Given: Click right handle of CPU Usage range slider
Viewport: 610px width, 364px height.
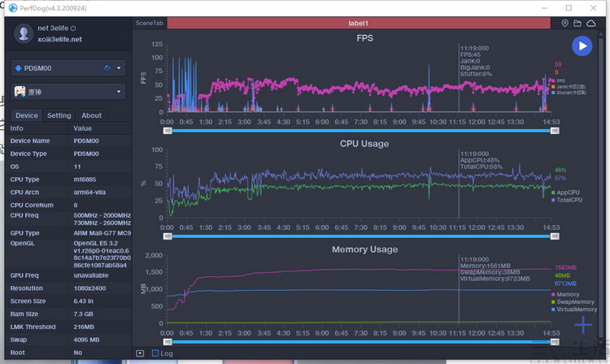Looking at the screenshot, I should coord(555,236).
